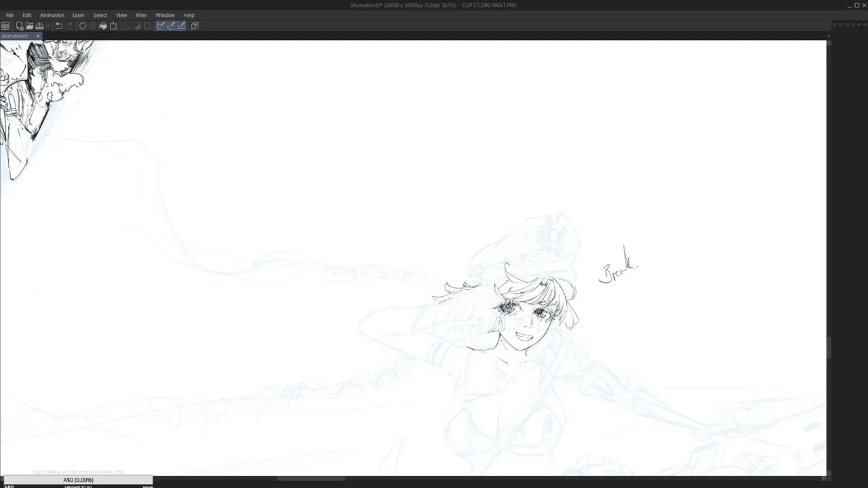Open the Window menu
The image size is (868, 488).
pyautogui.click(x=165, y=15)
